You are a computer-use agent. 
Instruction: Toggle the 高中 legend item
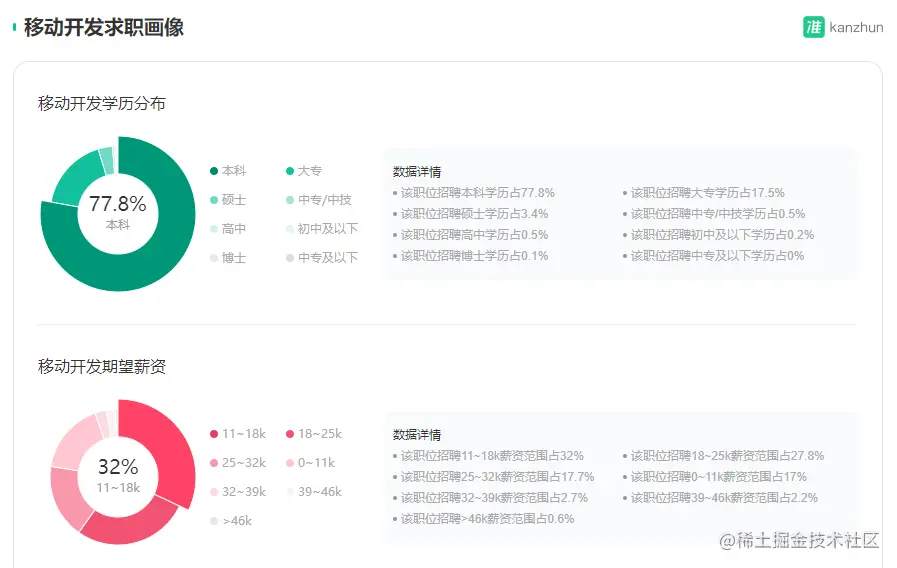click(x=228, y=229)
